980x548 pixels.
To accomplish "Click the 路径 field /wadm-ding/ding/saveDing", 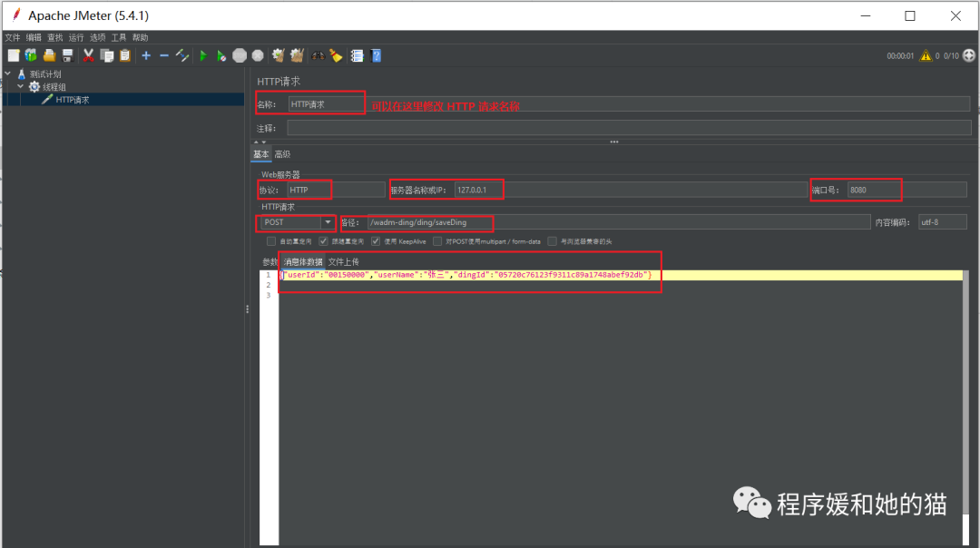I will (x=619, y=222).
